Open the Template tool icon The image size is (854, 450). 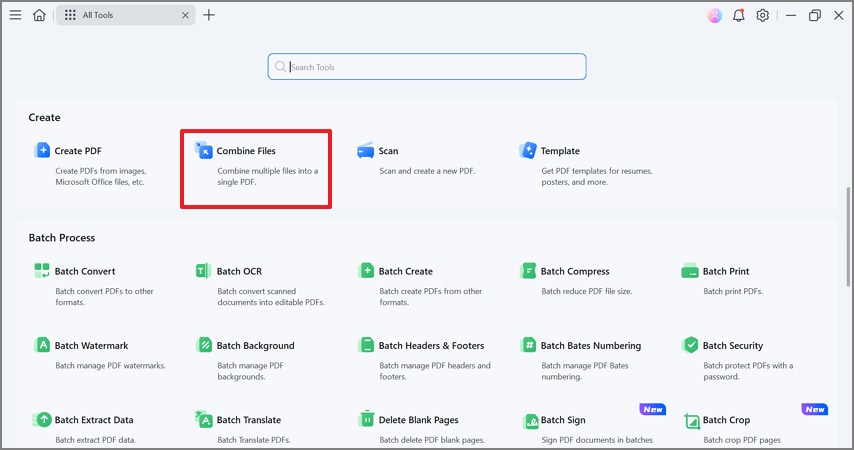(x=528, y=150)
